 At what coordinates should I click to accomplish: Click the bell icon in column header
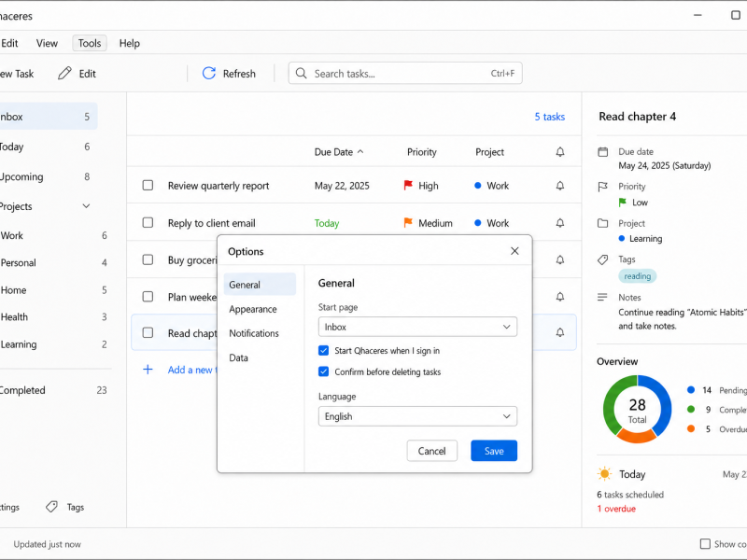coord(559,152)
